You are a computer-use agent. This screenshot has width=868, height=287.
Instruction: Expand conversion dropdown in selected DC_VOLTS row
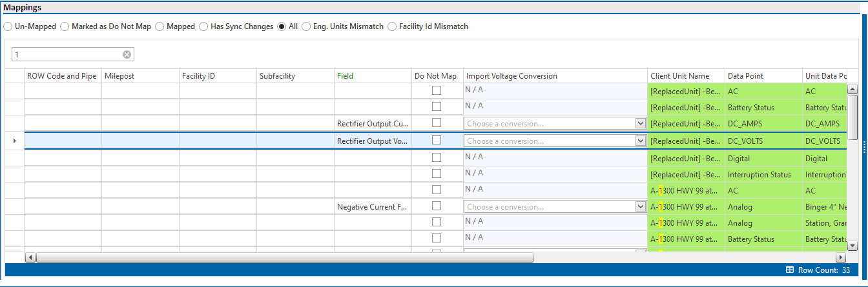tap(641, 141)
